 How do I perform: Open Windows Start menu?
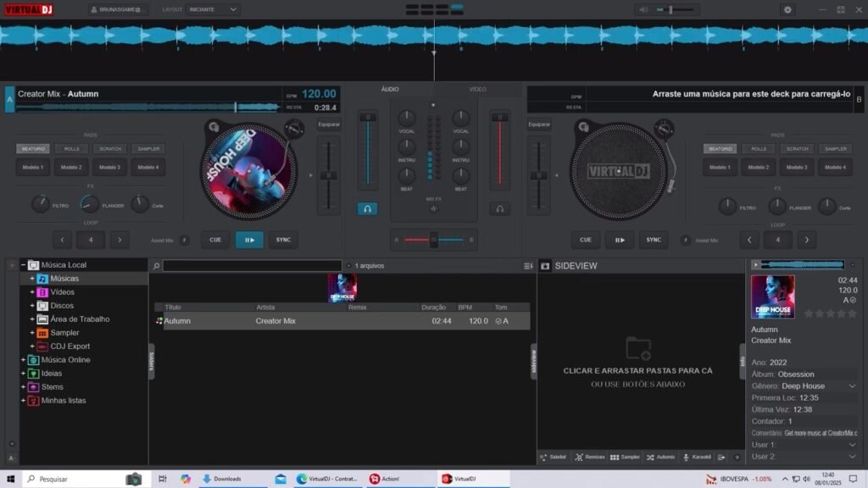[x=10, y=480]
